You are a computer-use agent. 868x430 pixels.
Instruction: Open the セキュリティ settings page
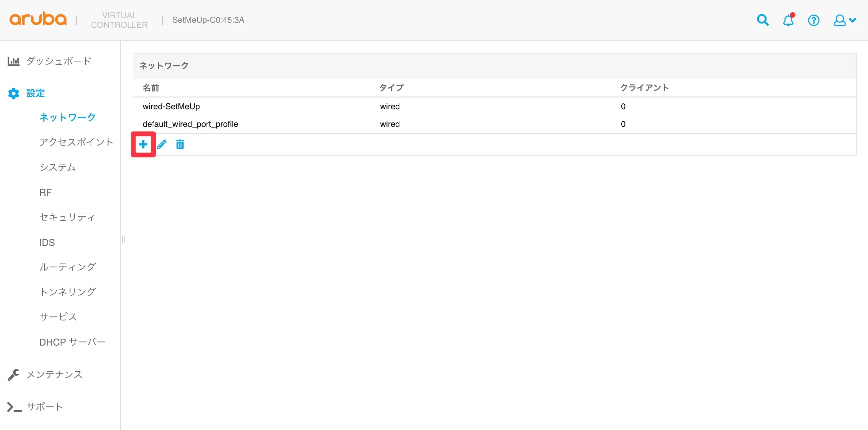67,217
